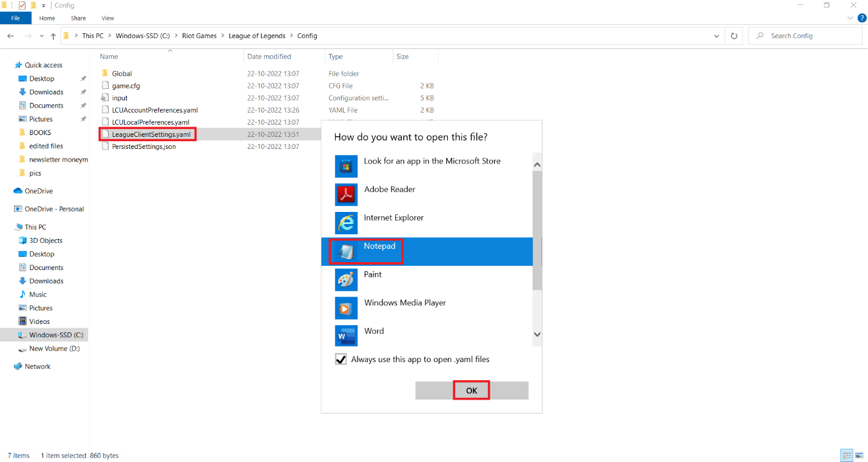Click the properties icon in title bar

pyautogui.click(x=22, y=5)
